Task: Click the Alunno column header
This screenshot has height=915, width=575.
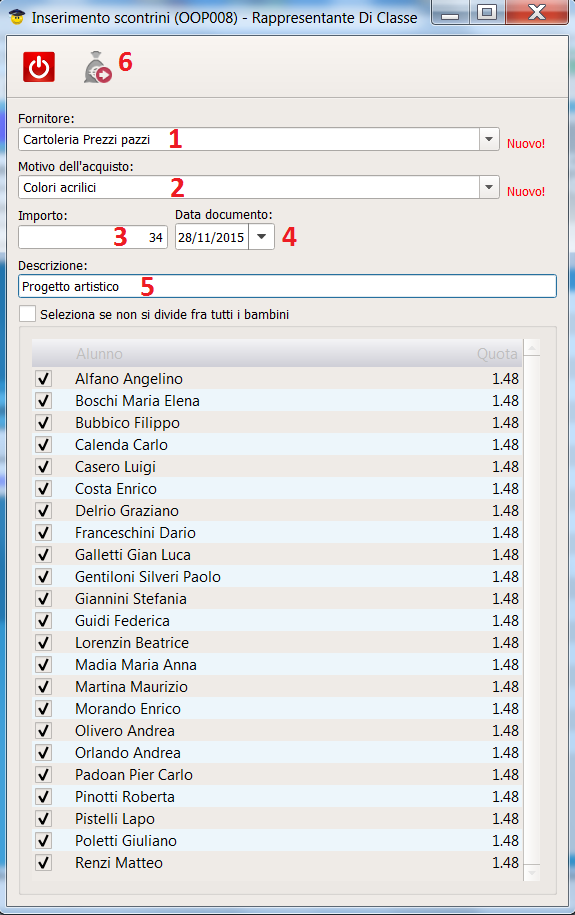Action: click(99, 354)
